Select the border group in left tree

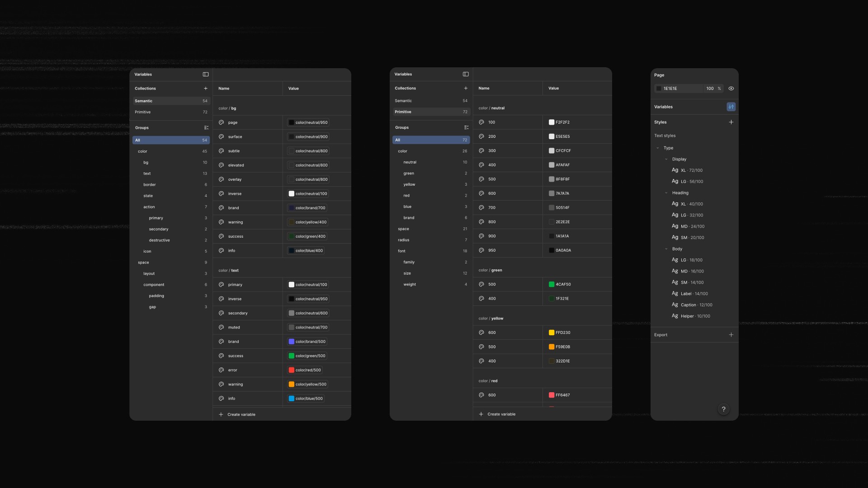coord(150,185)
